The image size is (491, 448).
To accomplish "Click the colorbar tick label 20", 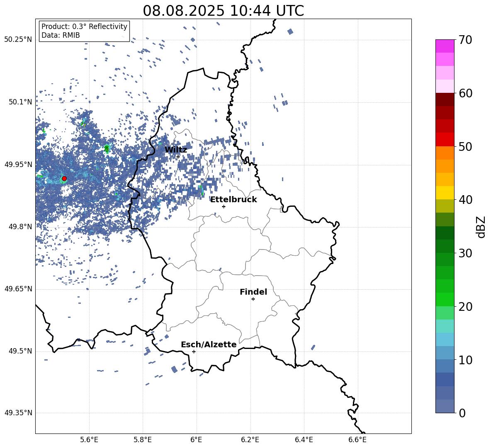I will [x=465, y=307].
